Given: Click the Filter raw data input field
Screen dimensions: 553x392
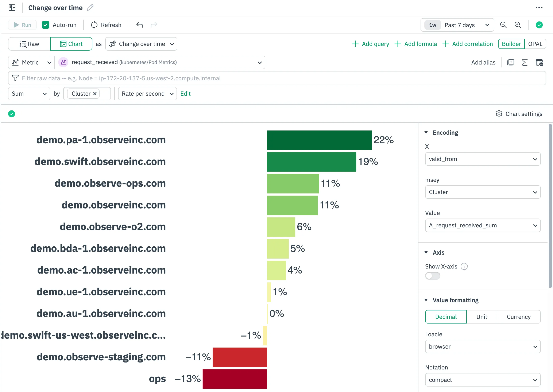Looking at the screenshot, I should [277, 78].
